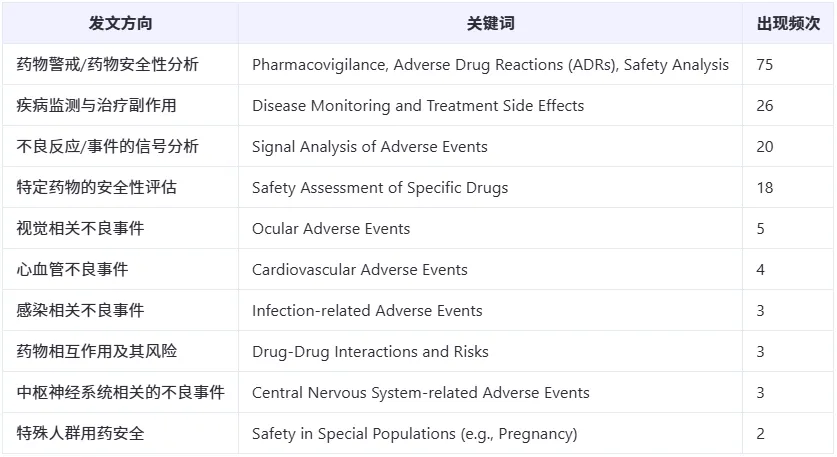Image resolution: width=837 pixels, height=457 pixels.
Task: Select the Pharmacovigilance keywords cell
Action: [490, 65]
